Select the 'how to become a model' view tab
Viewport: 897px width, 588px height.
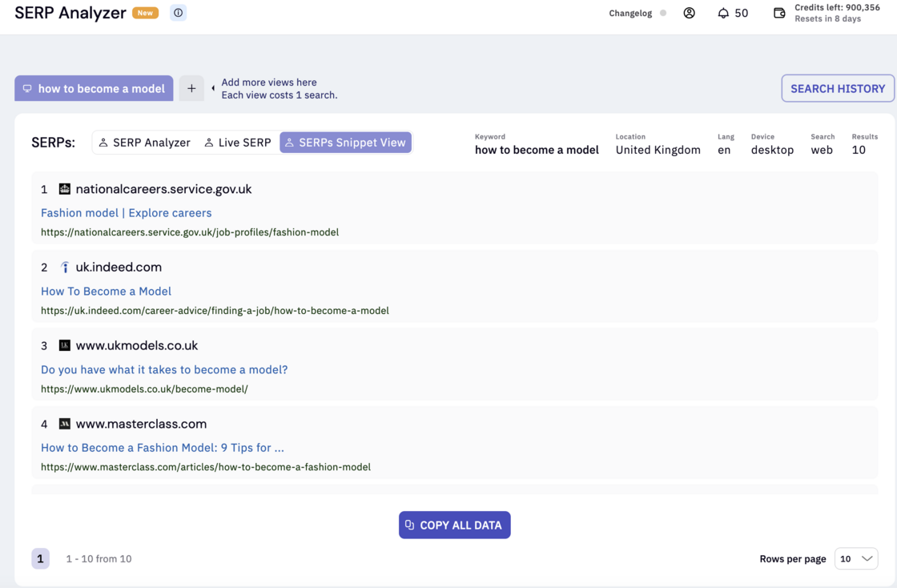pyautogui.click(x=94, y=89)
